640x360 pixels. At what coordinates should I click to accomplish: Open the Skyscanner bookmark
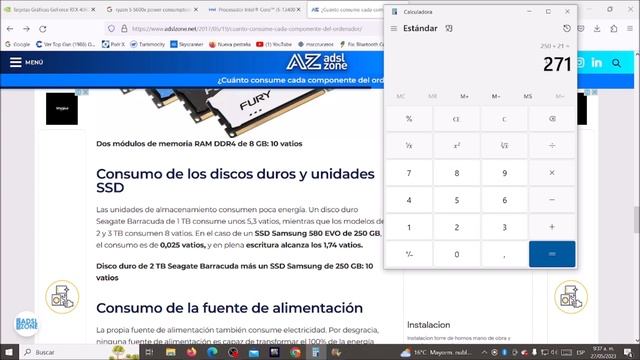(187, 44)
